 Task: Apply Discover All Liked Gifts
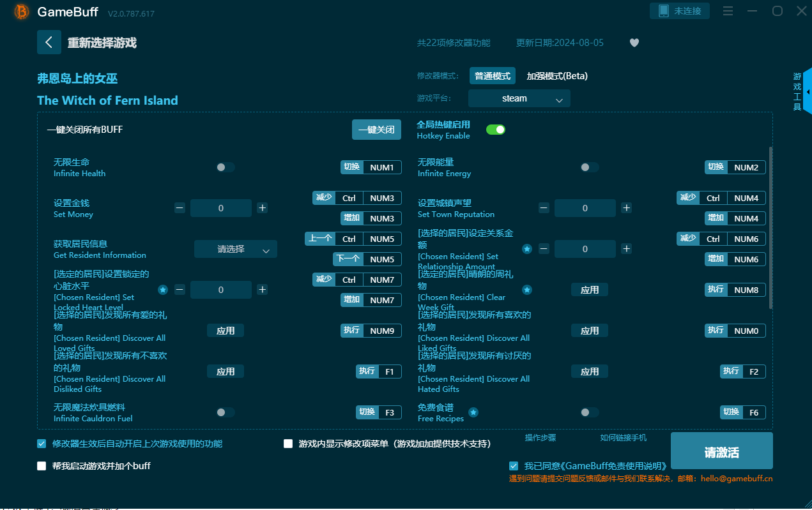pos(590,331)
